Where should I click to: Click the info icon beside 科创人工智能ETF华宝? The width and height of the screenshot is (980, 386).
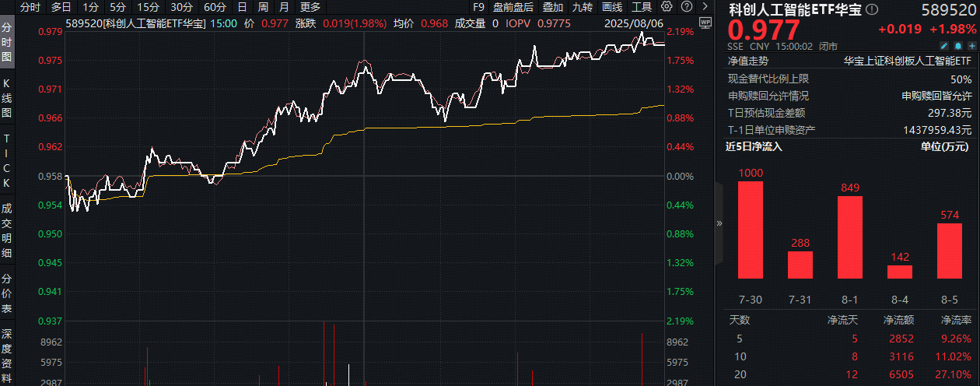[x=872, y=9]
